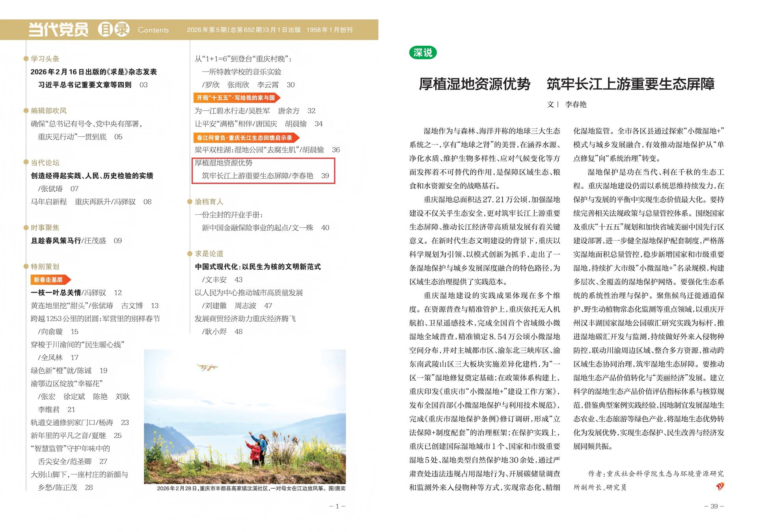This screenshot has width=757, height=532.
Task: Select the 求是论道 section heading
Action: pyautogui.click(x=209, y=254)
